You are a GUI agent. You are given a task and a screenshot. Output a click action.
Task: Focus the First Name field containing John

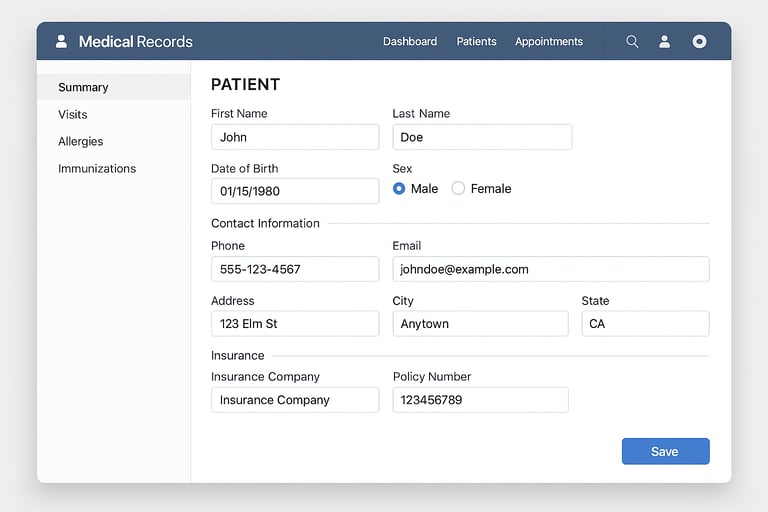pos(295,137)
